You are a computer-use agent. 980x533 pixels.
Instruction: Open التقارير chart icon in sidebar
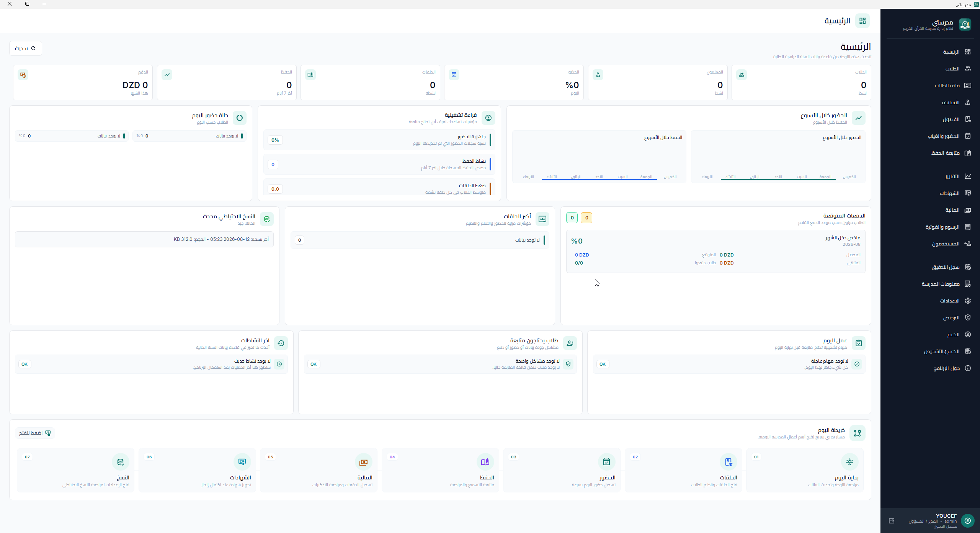point(968,176)
